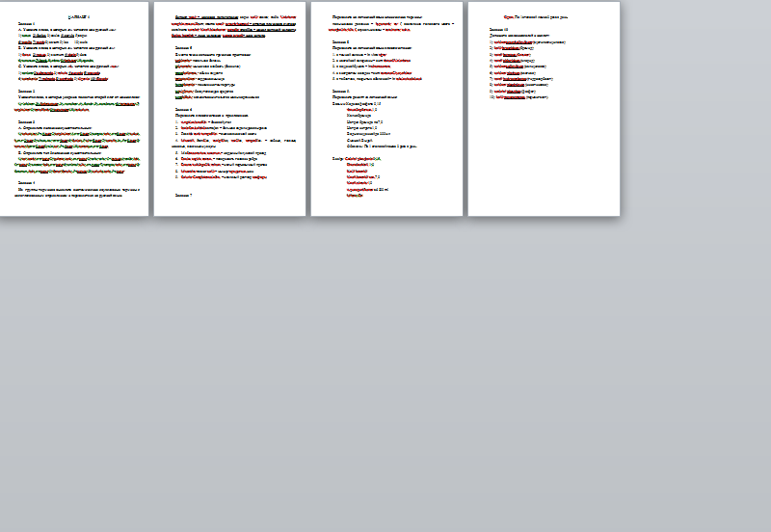
Task: Click the fourth page with the red title
Action: coord(544,108)
